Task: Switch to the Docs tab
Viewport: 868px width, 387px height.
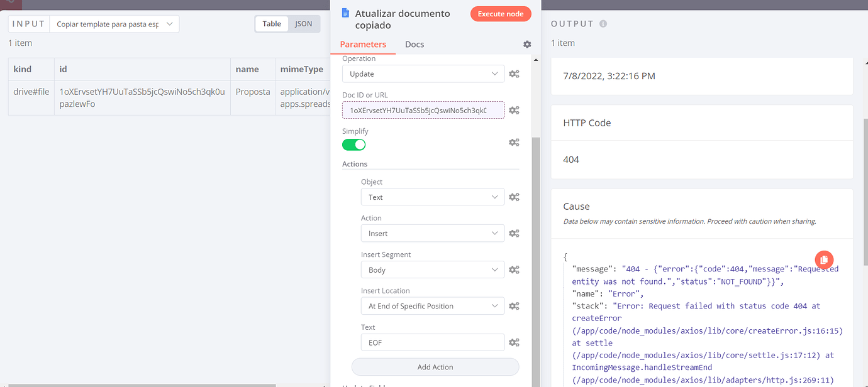Action: coord(415,45)
